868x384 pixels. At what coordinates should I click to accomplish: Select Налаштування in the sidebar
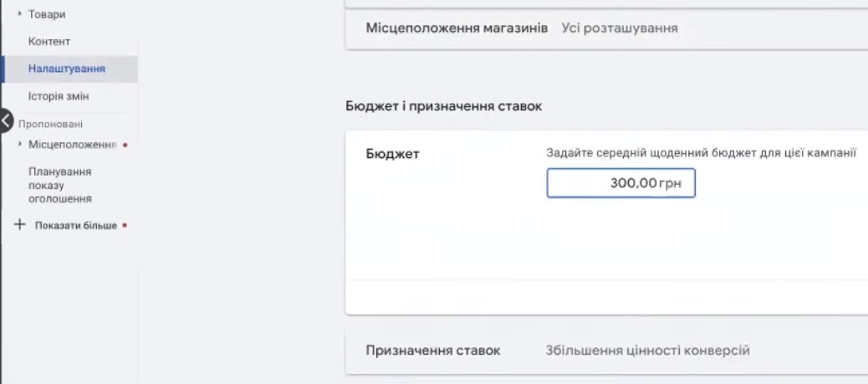coord(66,69)
